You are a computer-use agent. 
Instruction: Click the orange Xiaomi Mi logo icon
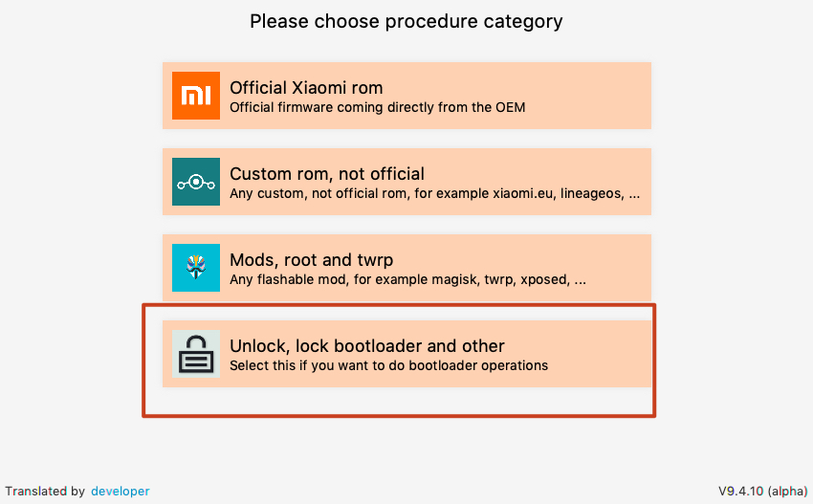click(196, 96)
